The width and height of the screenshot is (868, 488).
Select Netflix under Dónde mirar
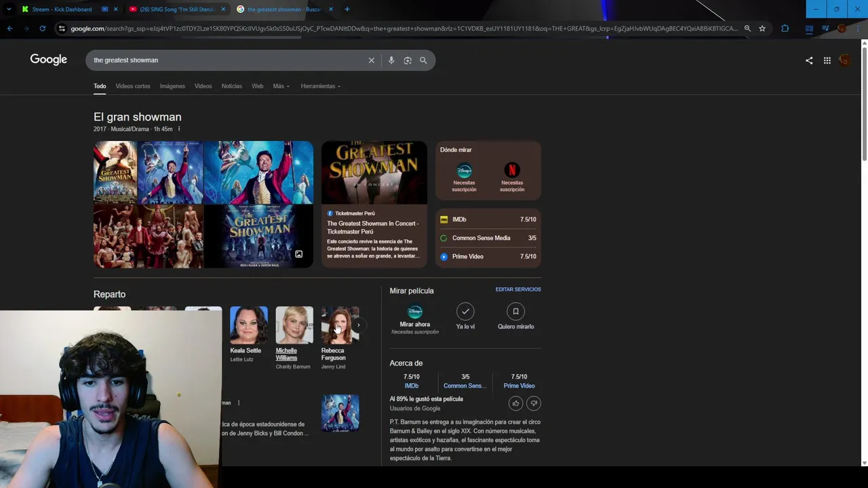[x=512, y=177]
